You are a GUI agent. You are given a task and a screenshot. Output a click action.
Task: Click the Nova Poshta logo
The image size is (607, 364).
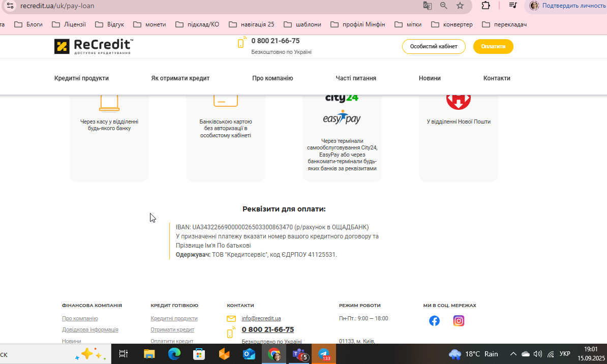pyautogui.click(x=459, y=102)
